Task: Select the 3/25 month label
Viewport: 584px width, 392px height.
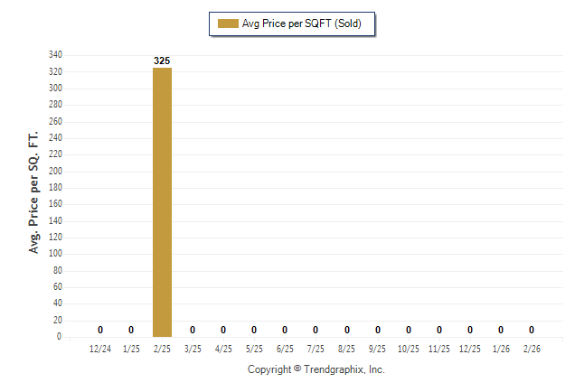Action: 193,350
